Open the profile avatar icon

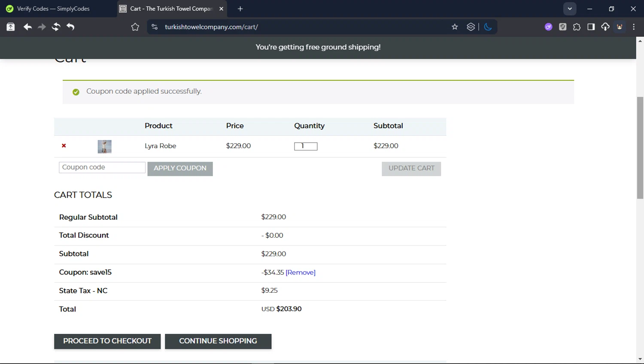click(620, 27)
